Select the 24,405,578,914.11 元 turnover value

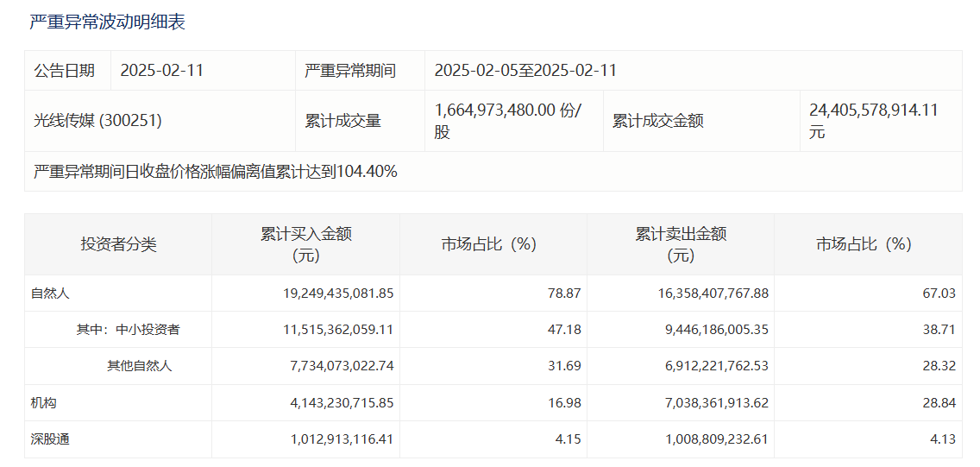pyautogui.click(x=873, y=121)
